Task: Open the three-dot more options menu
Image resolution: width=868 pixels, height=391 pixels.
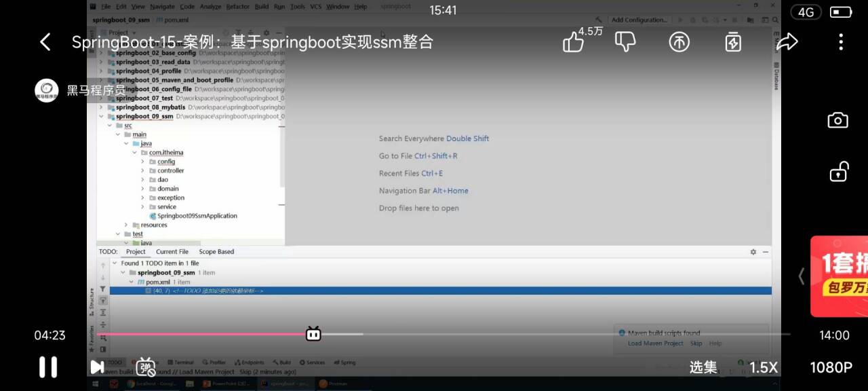Action: [x=841, y=42]
